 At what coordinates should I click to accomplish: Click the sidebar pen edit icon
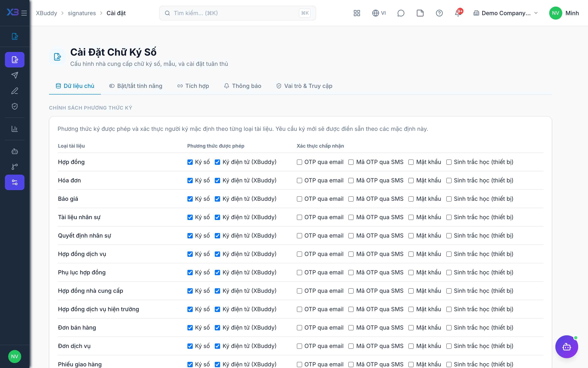[14, 91]
